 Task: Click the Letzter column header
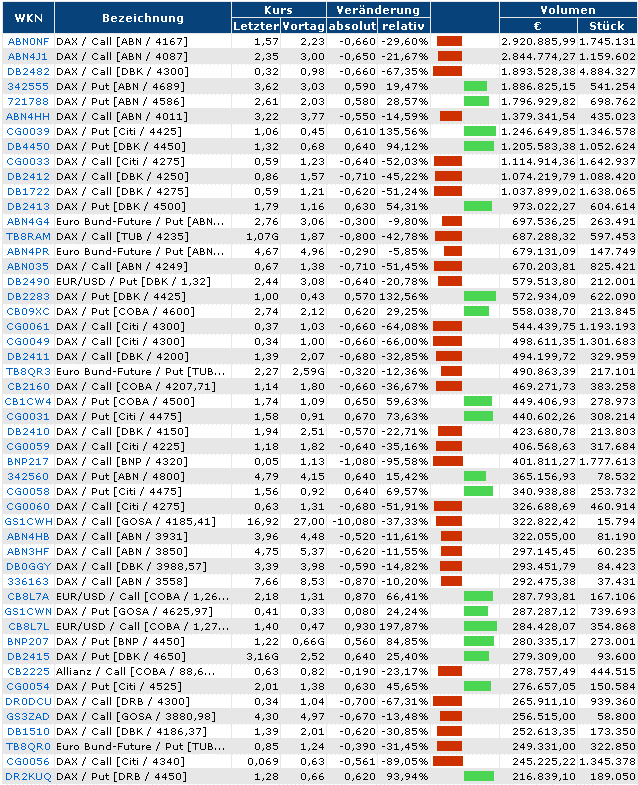256,26
